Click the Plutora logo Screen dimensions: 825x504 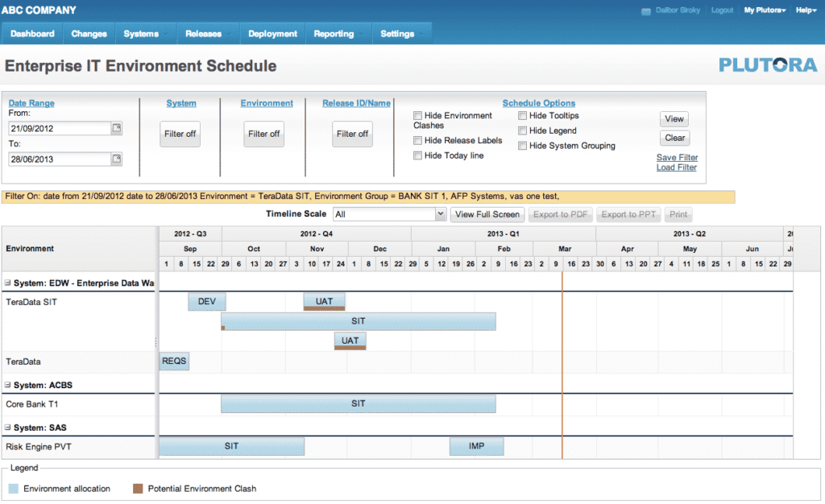(x=768, y=65)
